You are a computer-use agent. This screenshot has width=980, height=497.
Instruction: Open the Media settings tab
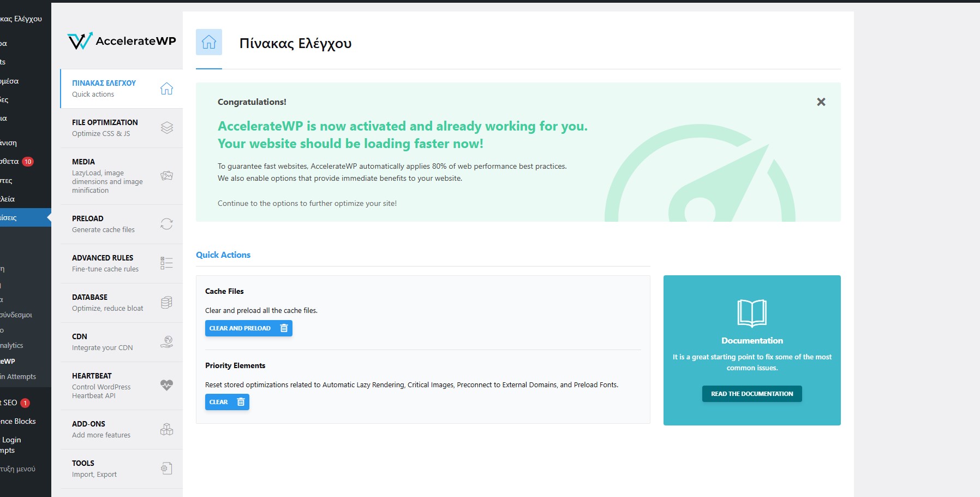click(121, 176)
